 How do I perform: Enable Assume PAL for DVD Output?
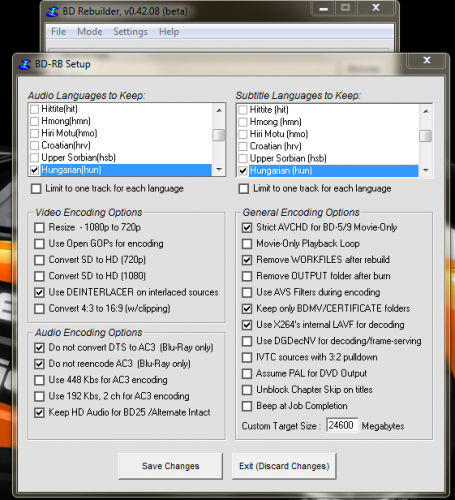pyautogui.click(x=247, y=374)
